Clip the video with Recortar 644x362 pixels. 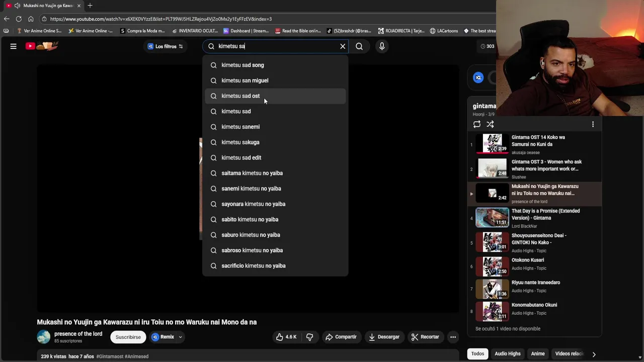click(426, 337)
